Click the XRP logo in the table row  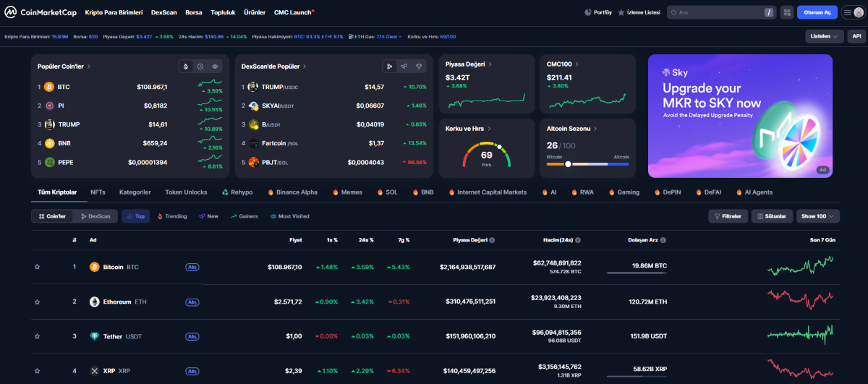click(94, 371)
